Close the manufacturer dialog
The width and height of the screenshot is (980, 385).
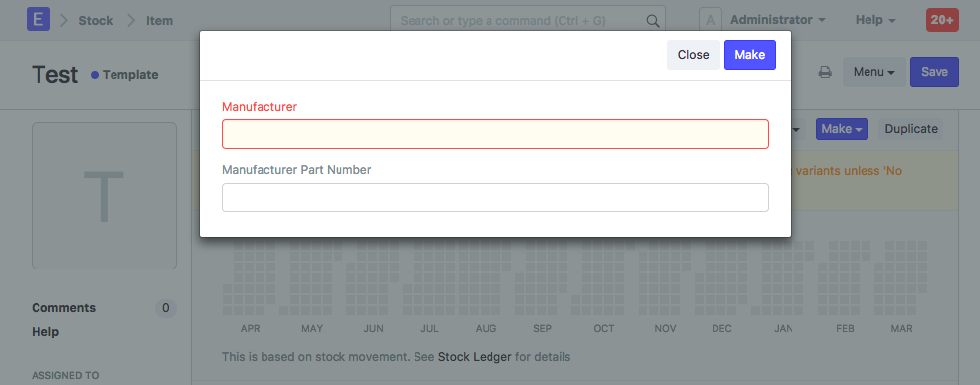click(x=693, y=55)
